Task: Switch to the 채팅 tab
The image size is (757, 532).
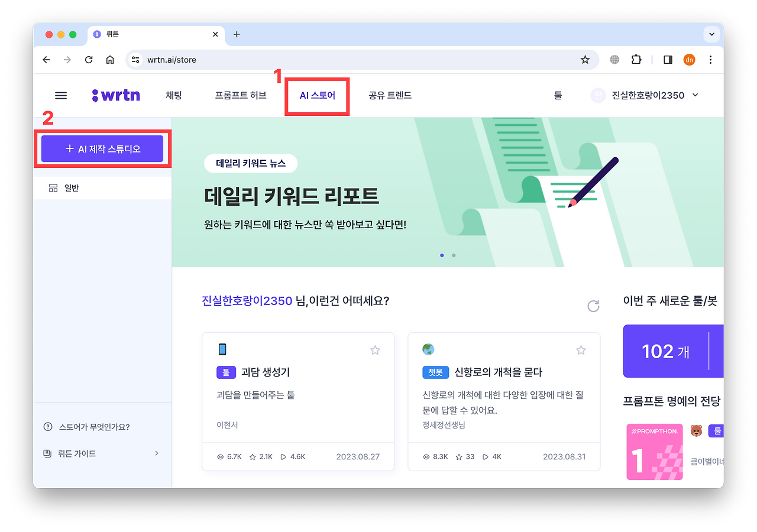Action: (174, 95)
